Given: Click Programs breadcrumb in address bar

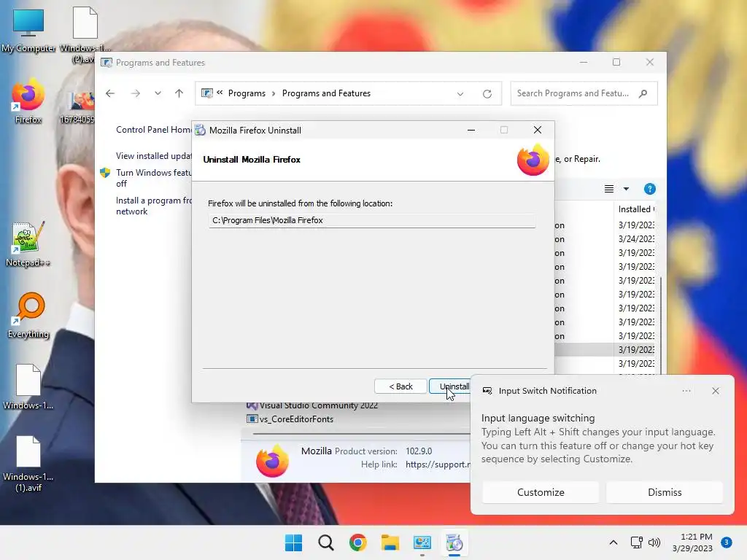Looking at the screenshot, I should point(247,93).
